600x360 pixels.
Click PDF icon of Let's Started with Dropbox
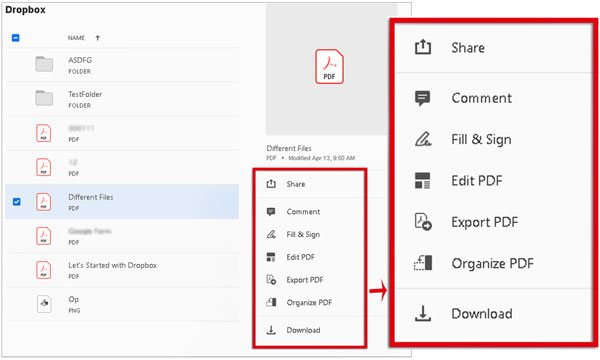point(44,270)
